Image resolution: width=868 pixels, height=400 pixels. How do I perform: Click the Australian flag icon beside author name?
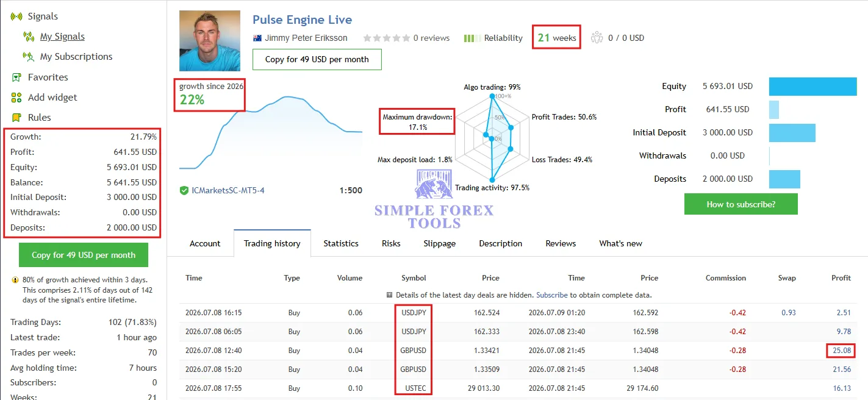[257, 38]
